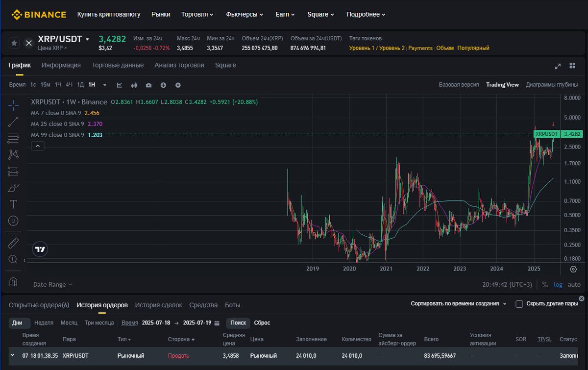Click the Binance logo

click(x=39, y=15)
